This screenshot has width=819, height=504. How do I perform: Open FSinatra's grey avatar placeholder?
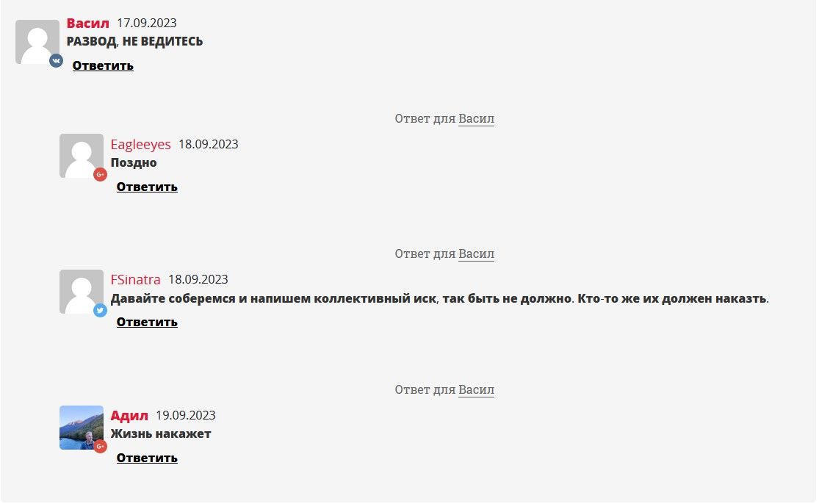pyautogui.click(x=82, y=292)
